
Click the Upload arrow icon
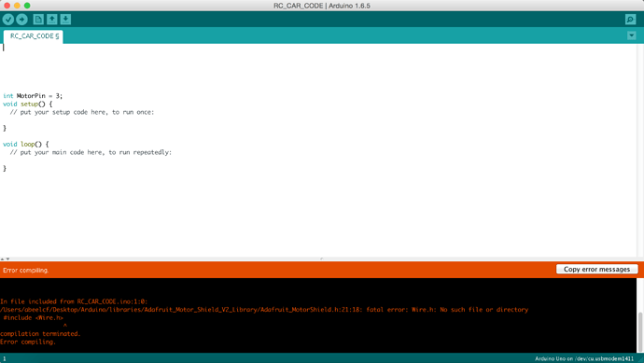21,20
